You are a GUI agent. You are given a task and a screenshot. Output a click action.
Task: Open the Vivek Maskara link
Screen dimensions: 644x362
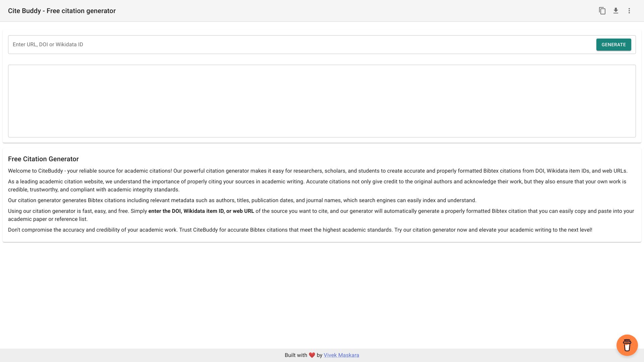(341, 355)
